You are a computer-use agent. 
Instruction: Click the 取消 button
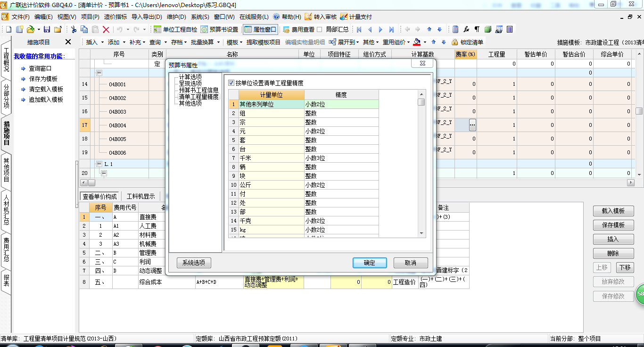pyautogui.click(x=411, y=263)
